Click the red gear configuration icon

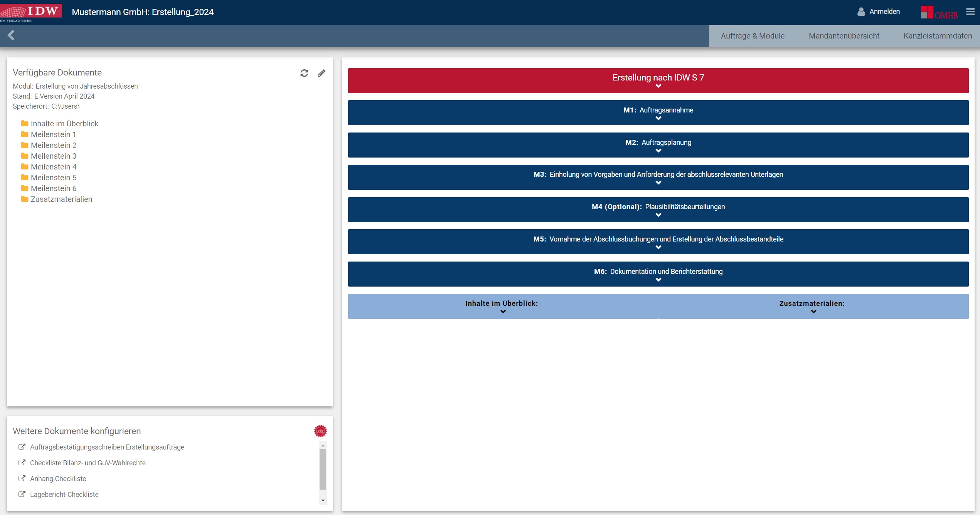pos(320,431)
